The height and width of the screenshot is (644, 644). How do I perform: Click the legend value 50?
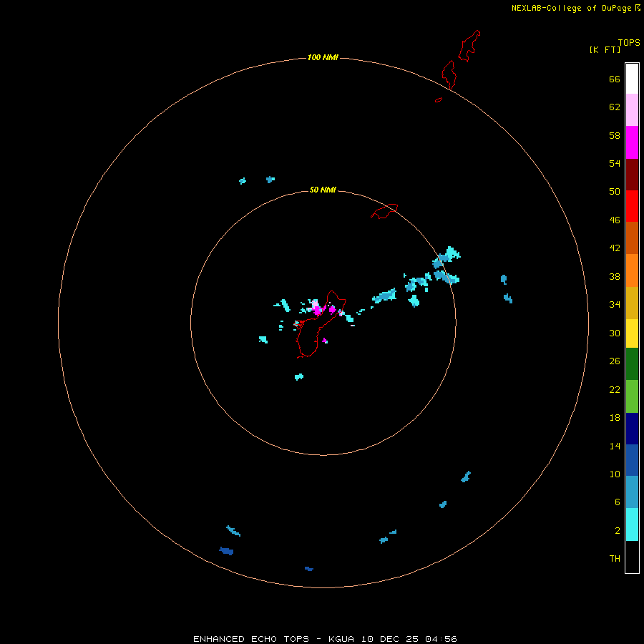pyautogui.click(x=615, y=192)
